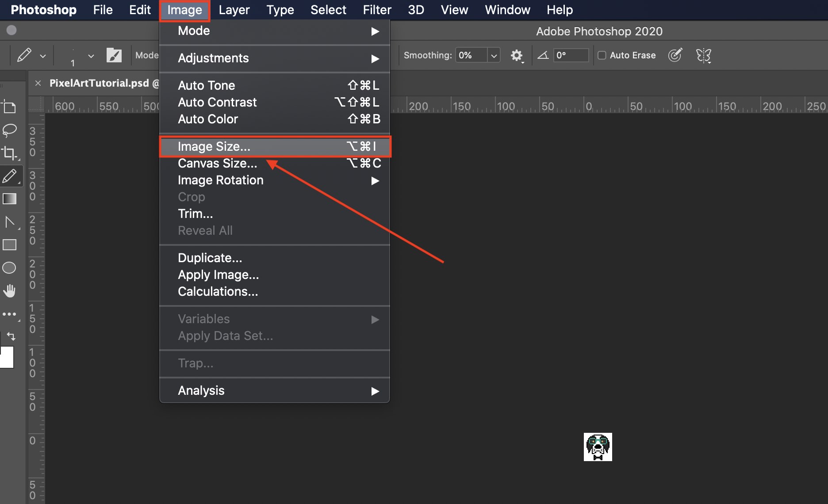Image resolution: width=828 pixels, height=504 pixels.
Task: Choose Trim… from Image menu
Action: [x=274, y=214]
